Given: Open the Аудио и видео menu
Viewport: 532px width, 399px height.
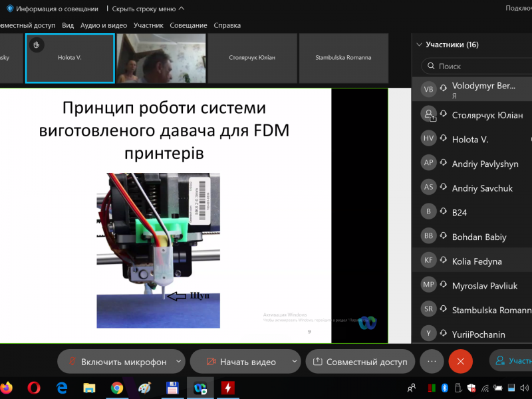Looking at the screenshot, I should 103,25.
